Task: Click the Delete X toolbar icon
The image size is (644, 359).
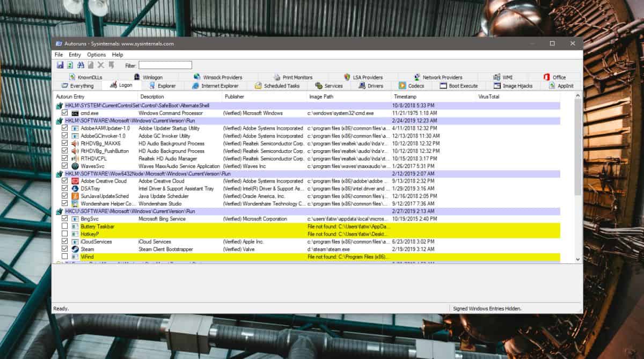Action: pos(101,65)
